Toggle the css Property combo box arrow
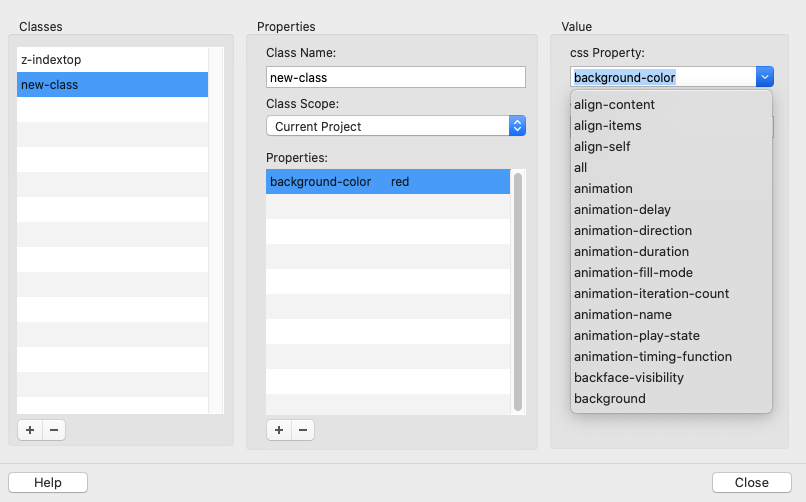 pyautogui.click(x=764, y=77)
